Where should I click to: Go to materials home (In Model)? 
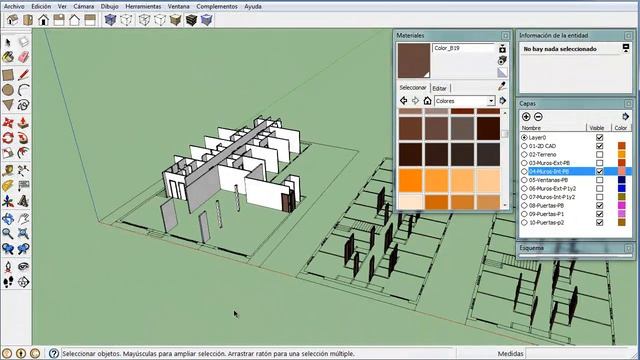click(427, 100)
